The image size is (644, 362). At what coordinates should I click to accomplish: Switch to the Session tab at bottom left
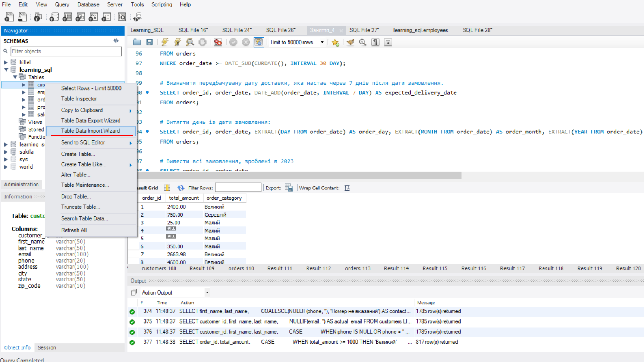[x=46, y=347]
